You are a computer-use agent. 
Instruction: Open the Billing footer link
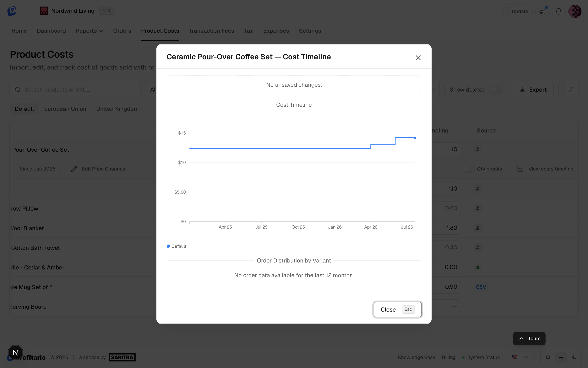pyautogui.click(x=449, y=357)
